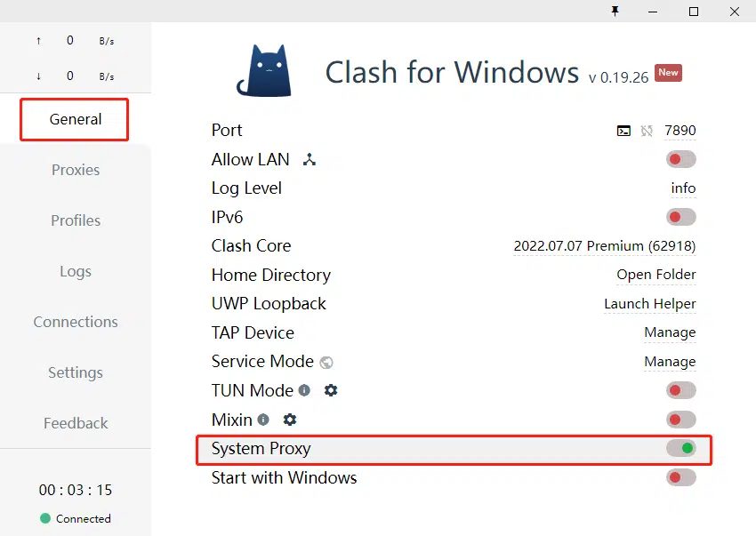
Task: Click the port number 7890 field
Action: click(680, 131)
